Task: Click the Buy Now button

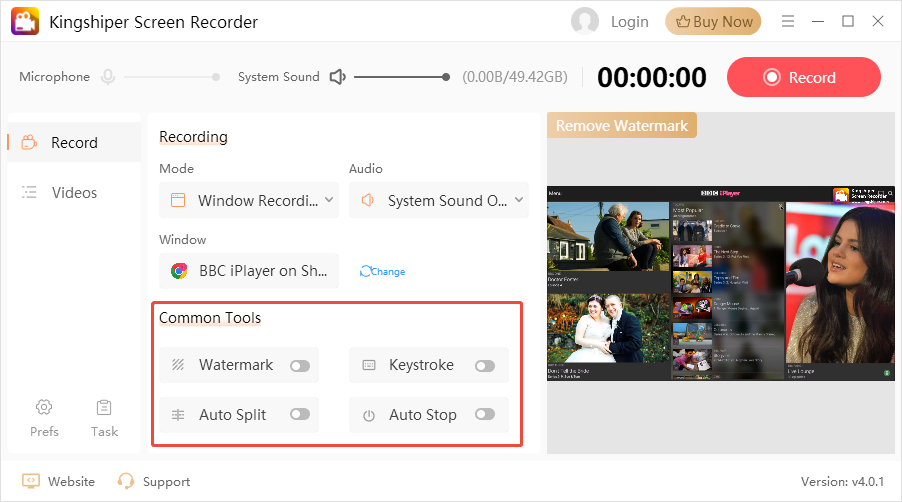Action: point(713,21)
